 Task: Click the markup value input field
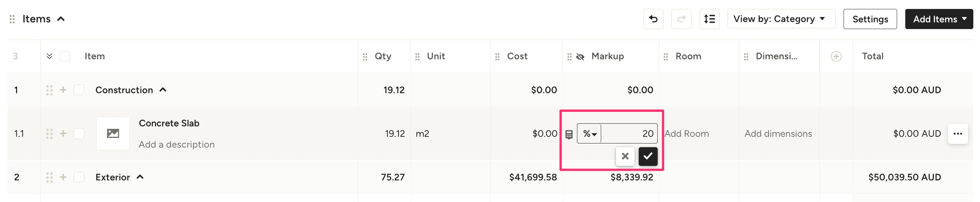point(629,134)
